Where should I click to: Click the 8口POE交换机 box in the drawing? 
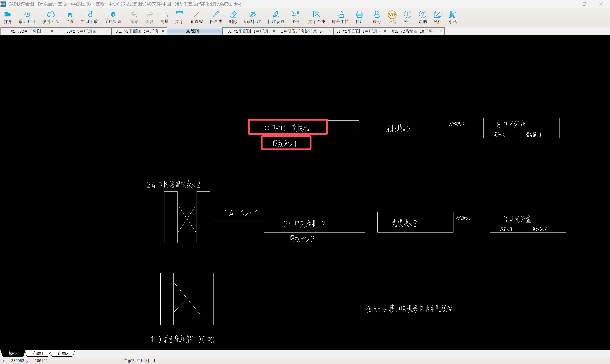[x=287, y=127]
